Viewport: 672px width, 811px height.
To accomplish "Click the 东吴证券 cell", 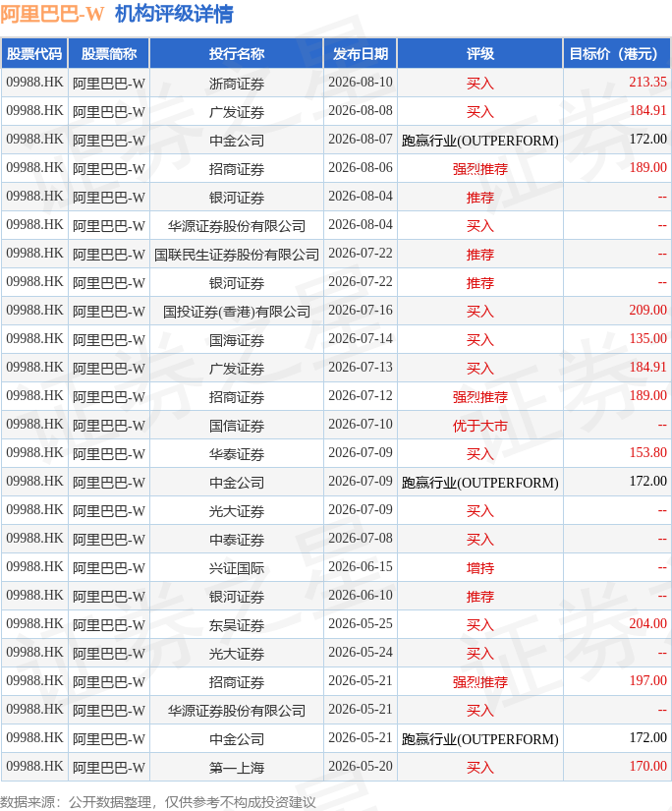I will point(237,624).
